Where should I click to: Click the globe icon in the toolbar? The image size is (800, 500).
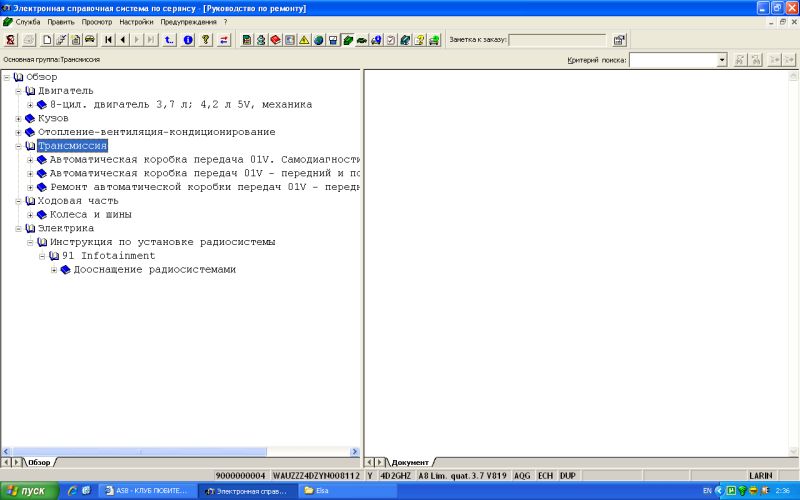[318, 40]
